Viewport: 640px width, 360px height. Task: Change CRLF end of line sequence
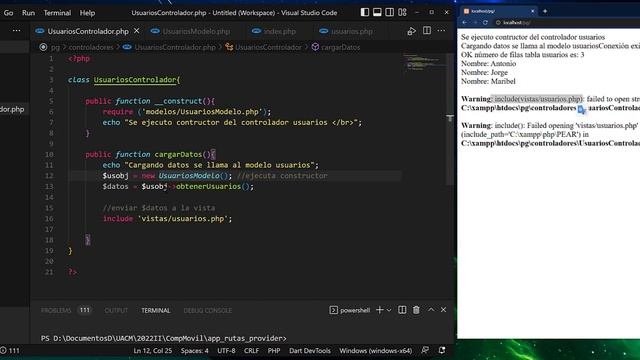(251, 351)
